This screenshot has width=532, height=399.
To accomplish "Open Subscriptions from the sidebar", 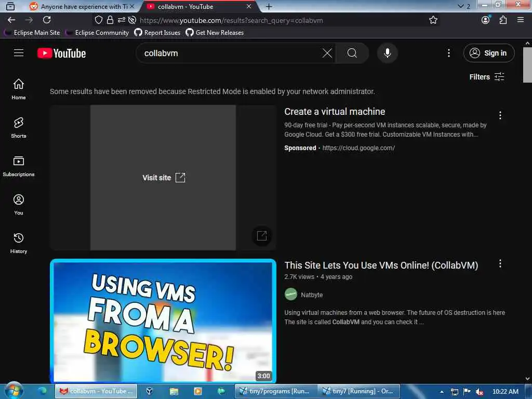I will pyautogui.click(x=19, y=166).
